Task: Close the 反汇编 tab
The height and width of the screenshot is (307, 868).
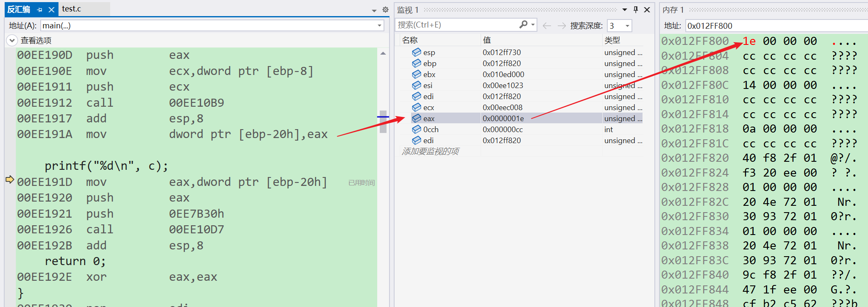Action: pos(51,9)
